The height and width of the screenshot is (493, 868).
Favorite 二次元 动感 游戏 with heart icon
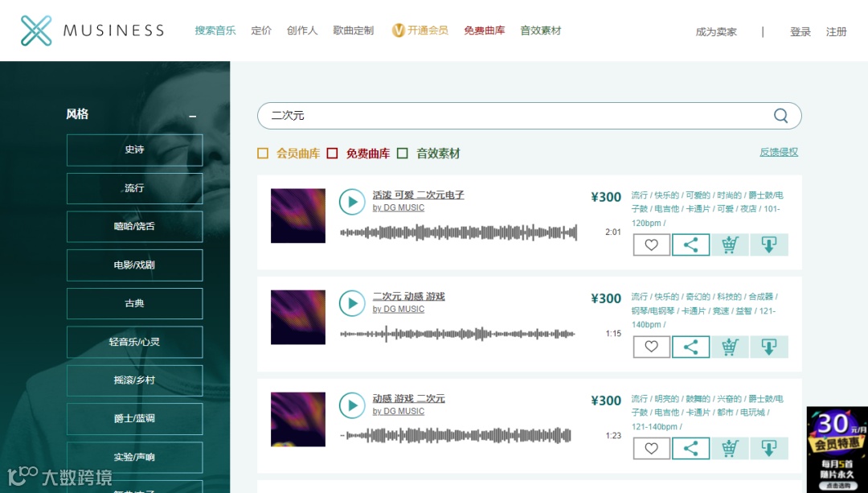[652, 347]
